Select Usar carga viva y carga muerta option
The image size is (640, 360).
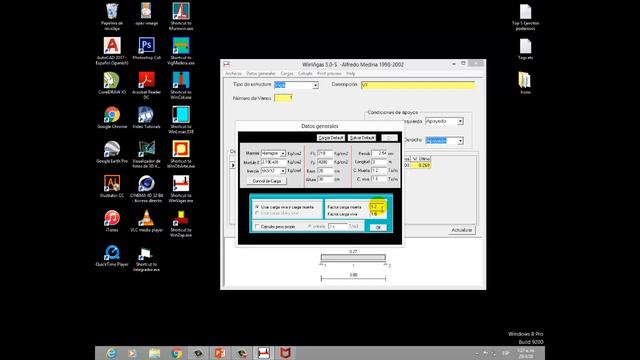coord(285,207)
